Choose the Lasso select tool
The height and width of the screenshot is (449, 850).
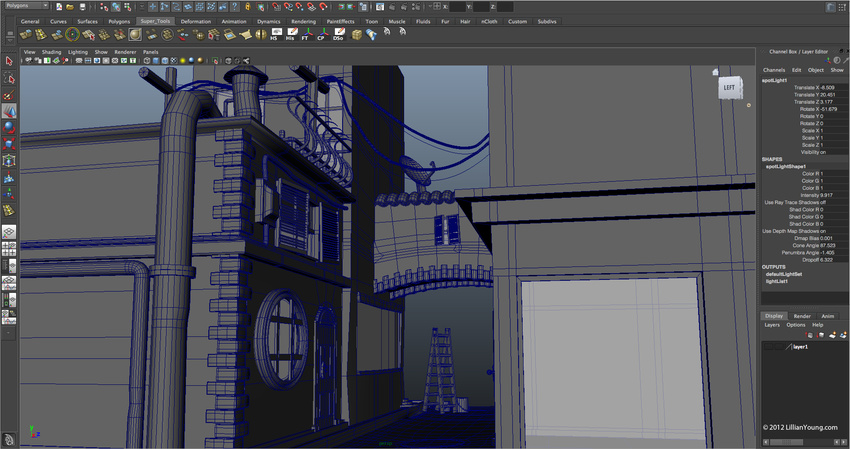coord(9,78)
